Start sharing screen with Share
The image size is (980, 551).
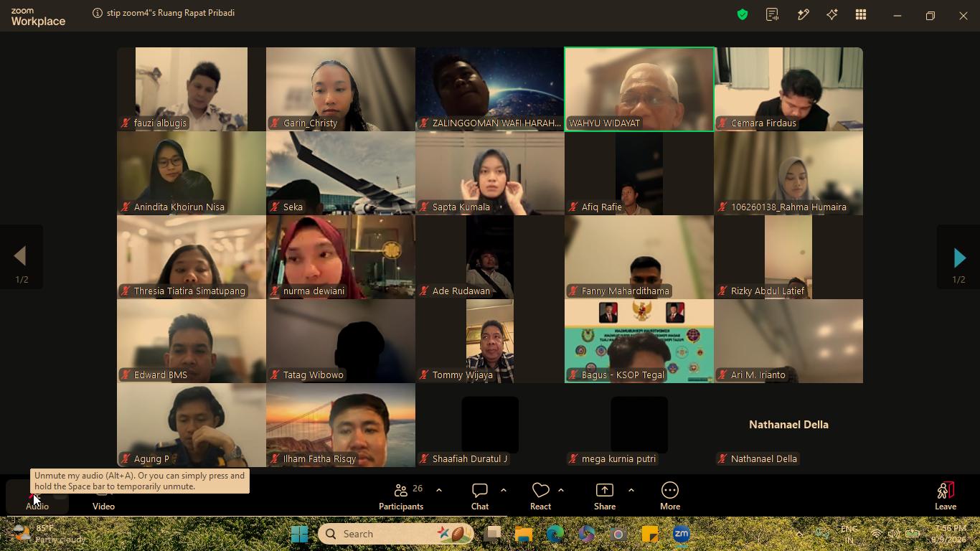pyautogui.click(x=605, y=496)
